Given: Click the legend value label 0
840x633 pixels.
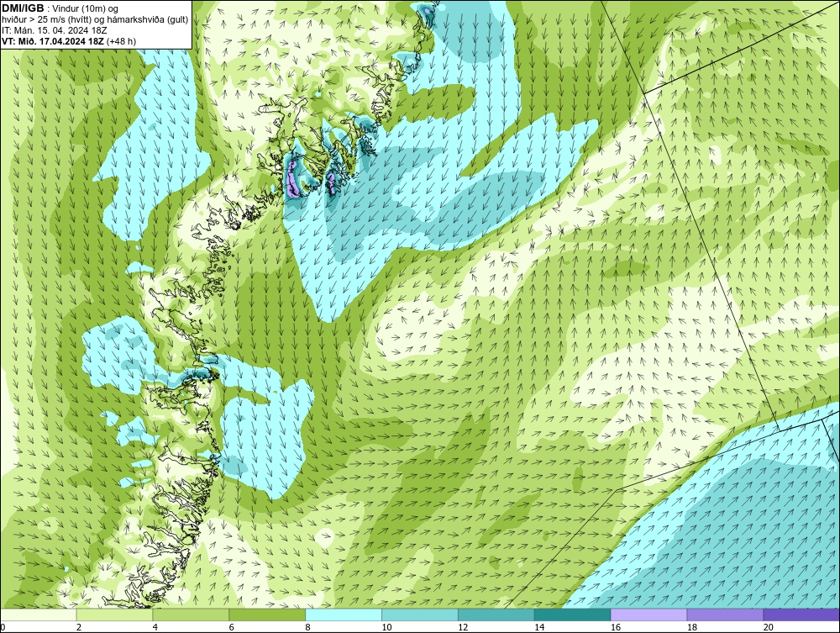Looking at the screenshot, I should tap(3, 627).
